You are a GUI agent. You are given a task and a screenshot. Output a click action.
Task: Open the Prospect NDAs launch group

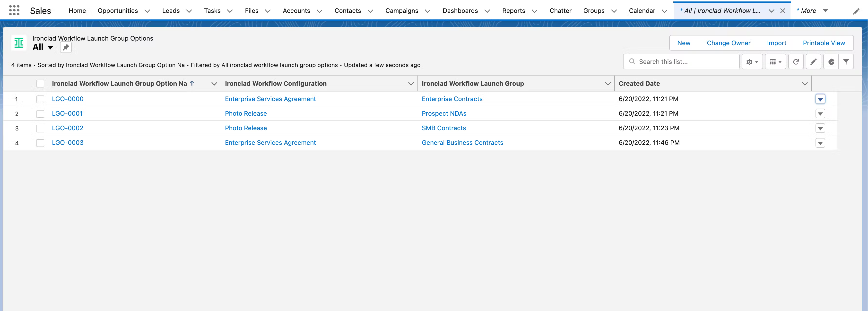444,113
